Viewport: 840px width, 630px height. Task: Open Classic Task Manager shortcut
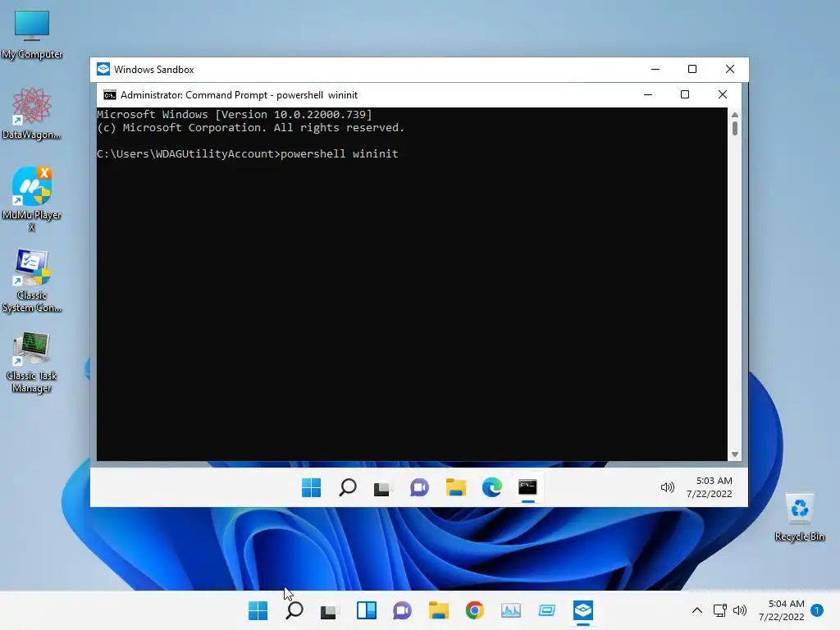[x=32, y=362]
